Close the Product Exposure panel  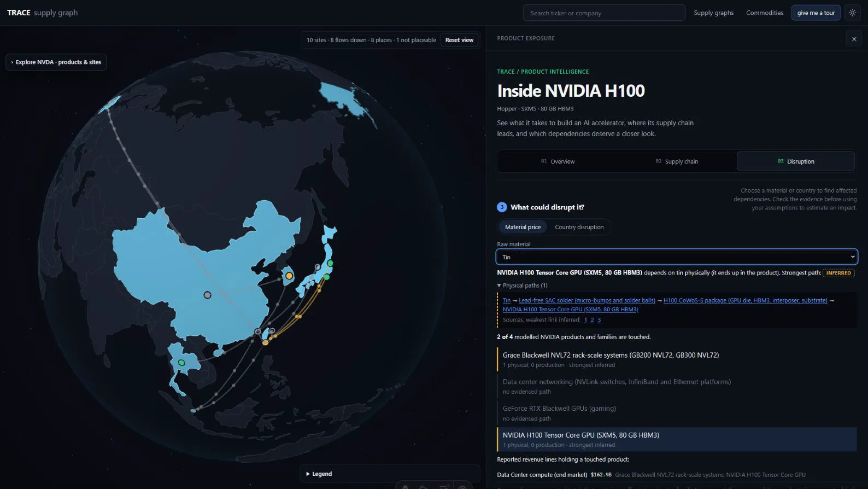(854, 39)
